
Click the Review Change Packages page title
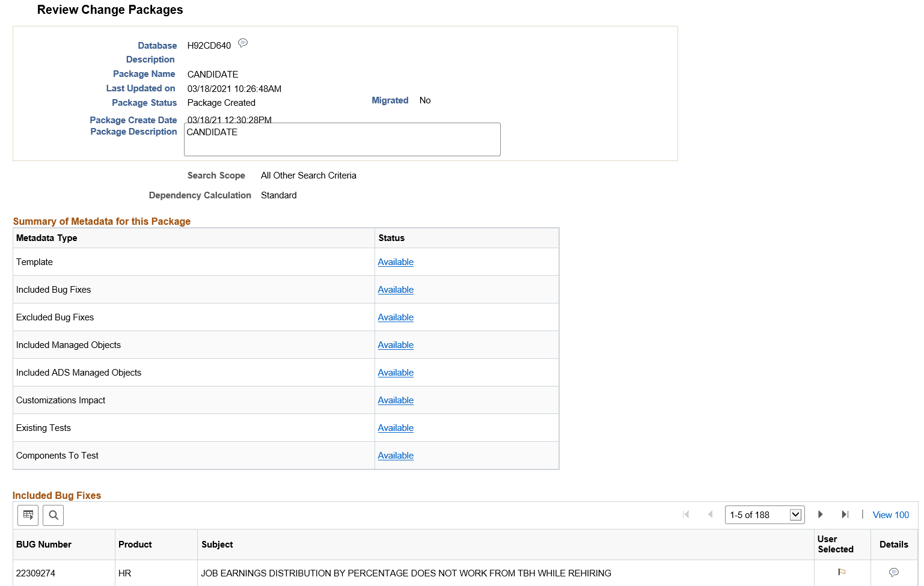tap(110, 10)
